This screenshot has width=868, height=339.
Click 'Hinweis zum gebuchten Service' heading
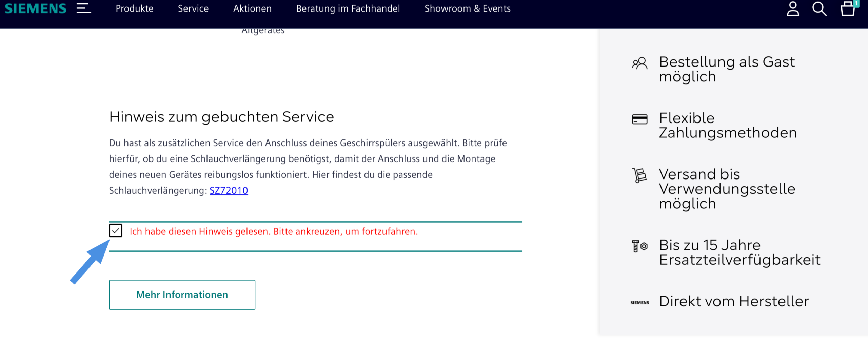tap(221, 117)
